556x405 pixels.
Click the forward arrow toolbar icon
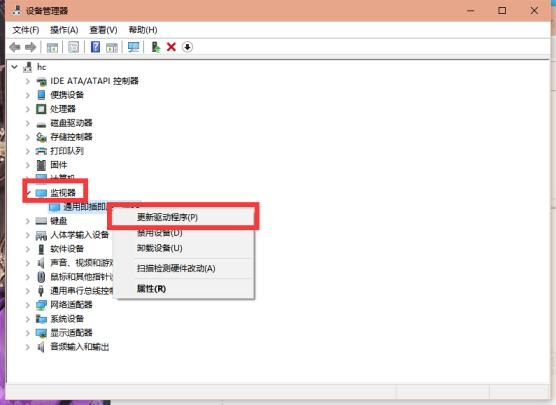[x=30, y=47]
